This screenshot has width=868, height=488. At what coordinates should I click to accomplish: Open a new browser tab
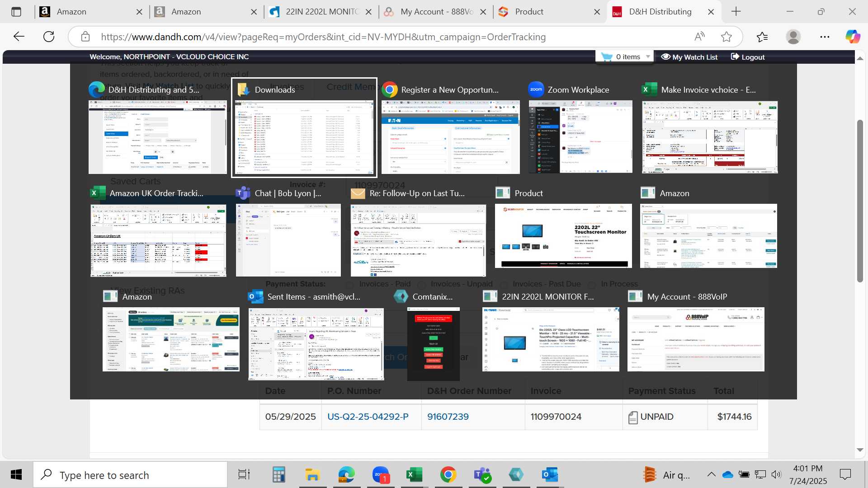[x=736, y=12]
